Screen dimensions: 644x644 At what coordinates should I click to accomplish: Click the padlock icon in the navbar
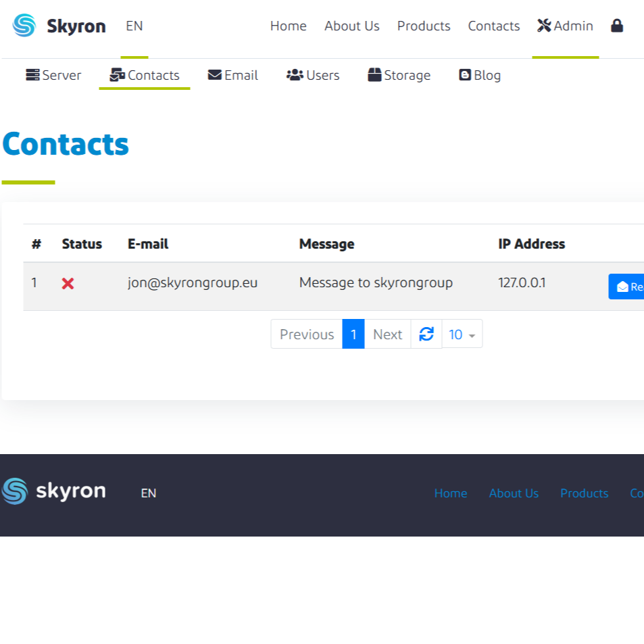(616, 26)
